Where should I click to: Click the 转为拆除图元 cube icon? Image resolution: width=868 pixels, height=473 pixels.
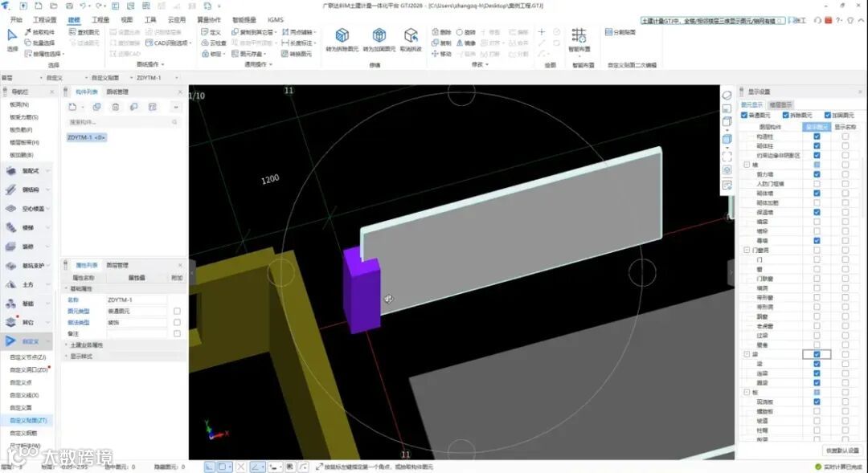342,36
